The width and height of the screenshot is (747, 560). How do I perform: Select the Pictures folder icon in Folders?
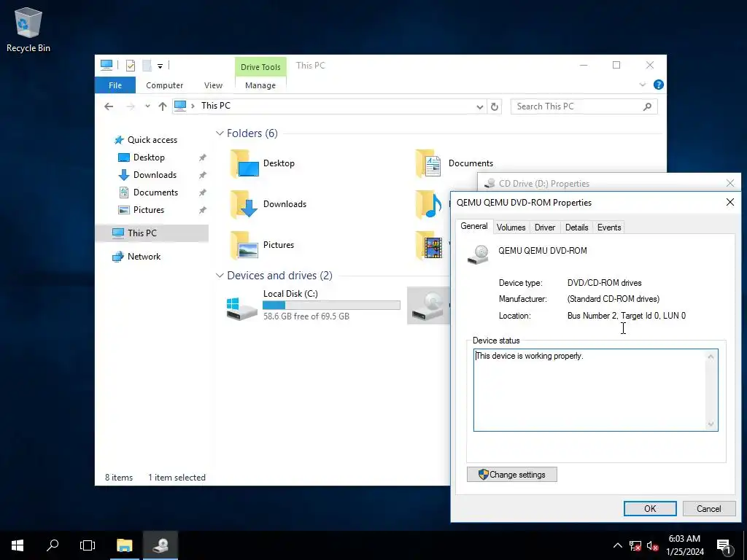244,245
